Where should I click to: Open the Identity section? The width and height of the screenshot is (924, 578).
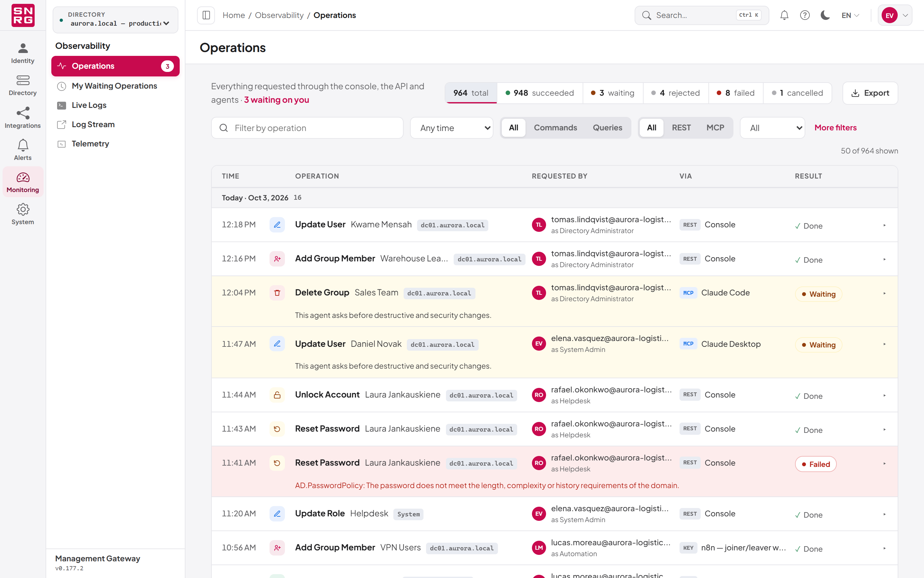click(23, 54)
